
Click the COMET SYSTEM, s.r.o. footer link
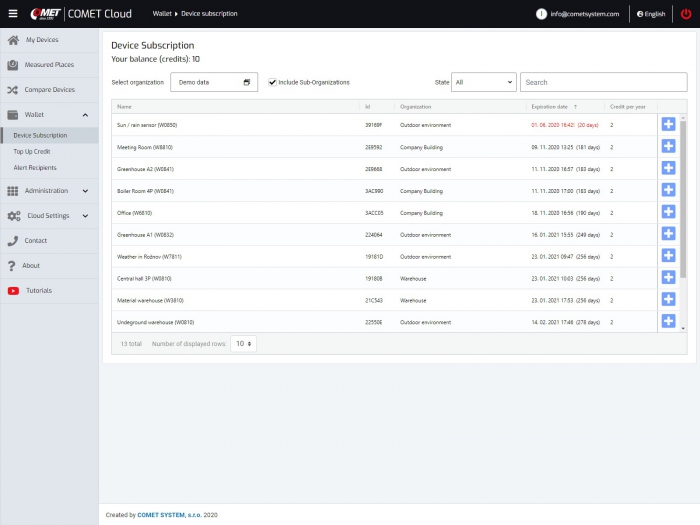(169, 515)
